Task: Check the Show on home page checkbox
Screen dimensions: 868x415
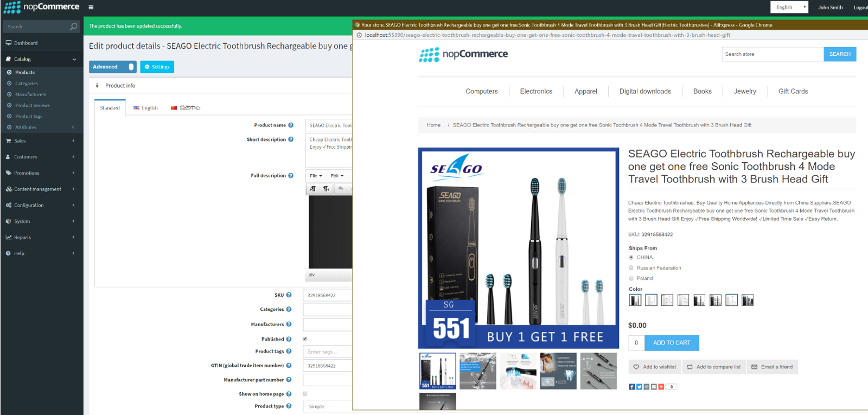Action: point(305,394)
